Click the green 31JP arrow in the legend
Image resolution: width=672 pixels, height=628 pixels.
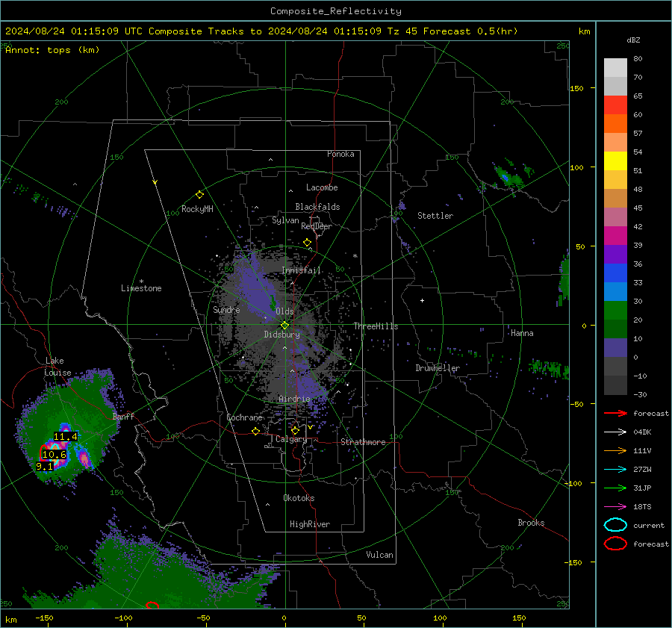(x=615, y=488)
